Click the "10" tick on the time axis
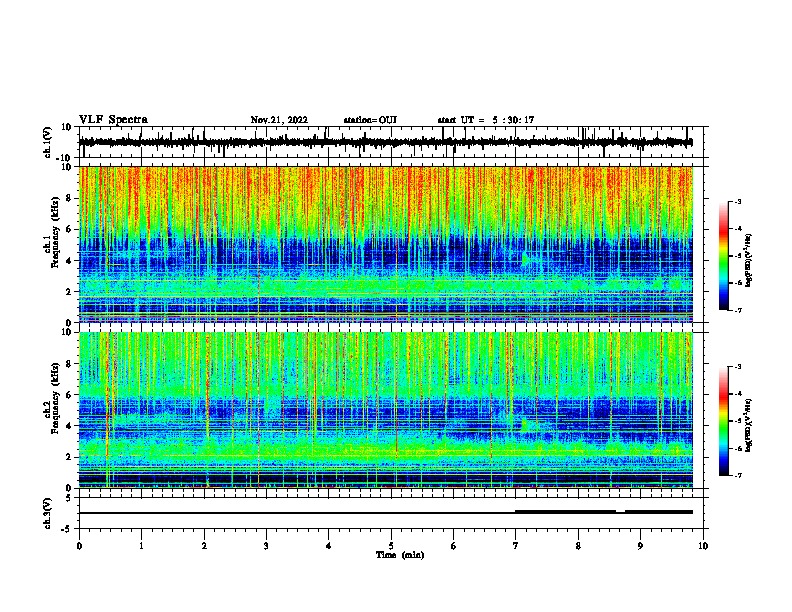792x612 pixels. click(703, 546)
